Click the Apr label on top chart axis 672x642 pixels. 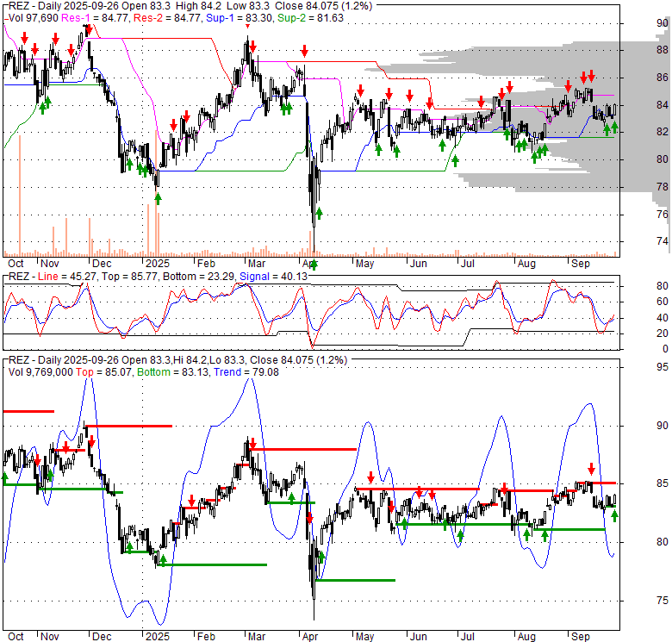(x=309, y=264)
